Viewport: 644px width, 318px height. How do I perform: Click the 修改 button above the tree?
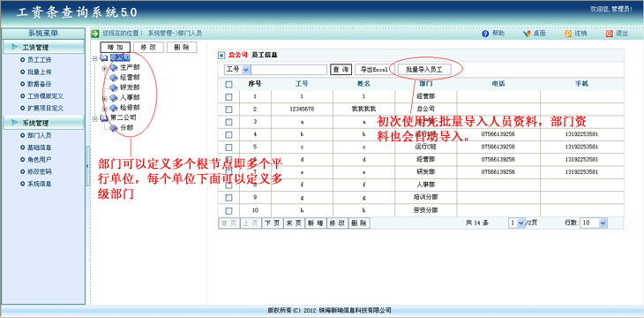[x=148, y=48]
